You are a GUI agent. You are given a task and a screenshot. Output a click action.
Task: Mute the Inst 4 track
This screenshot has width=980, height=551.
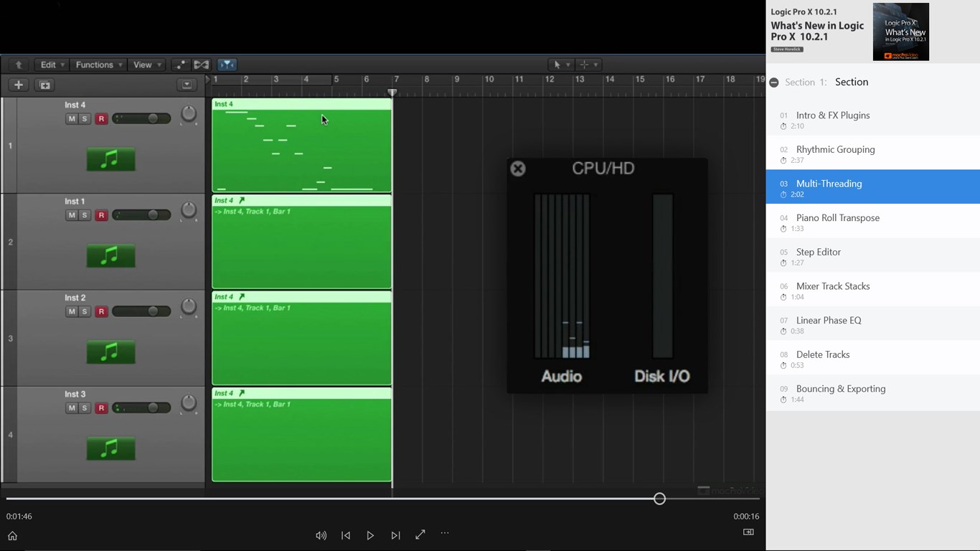click(71, 119)
